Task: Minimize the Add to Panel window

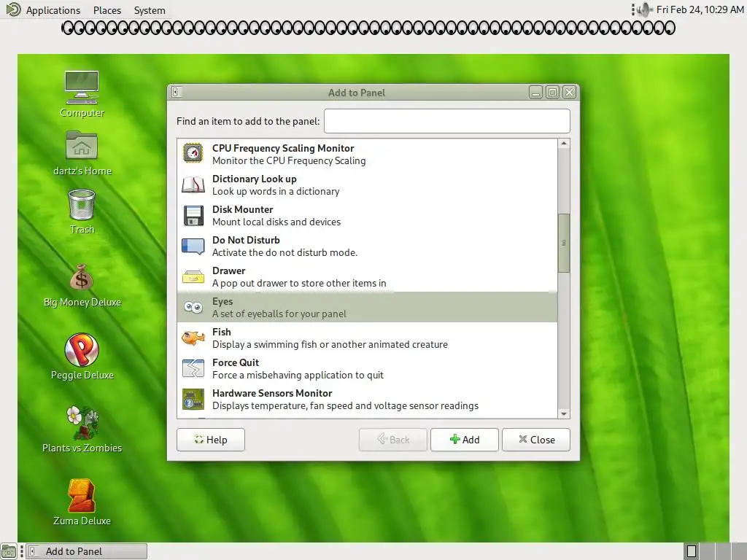Action: [535, 93]
